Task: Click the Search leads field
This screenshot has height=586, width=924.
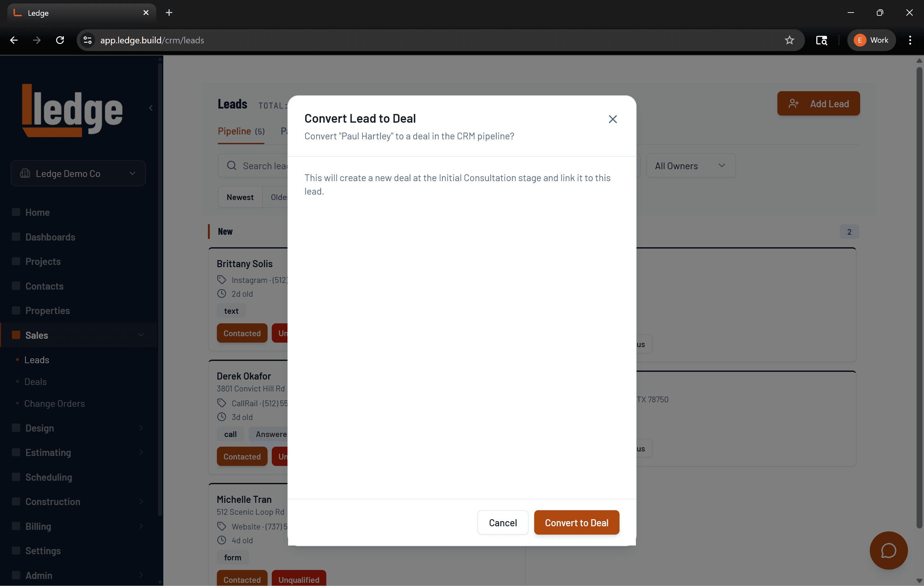Action: click(253, 165)
